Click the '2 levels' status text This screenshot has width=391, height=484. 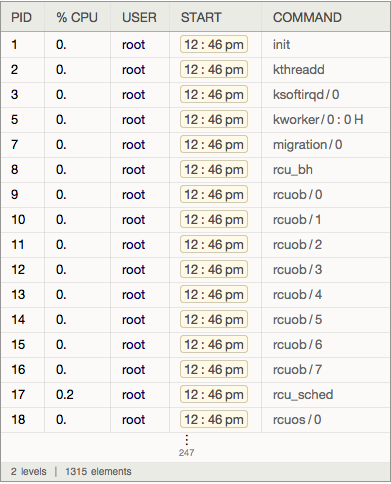click(x=29, y=472)
